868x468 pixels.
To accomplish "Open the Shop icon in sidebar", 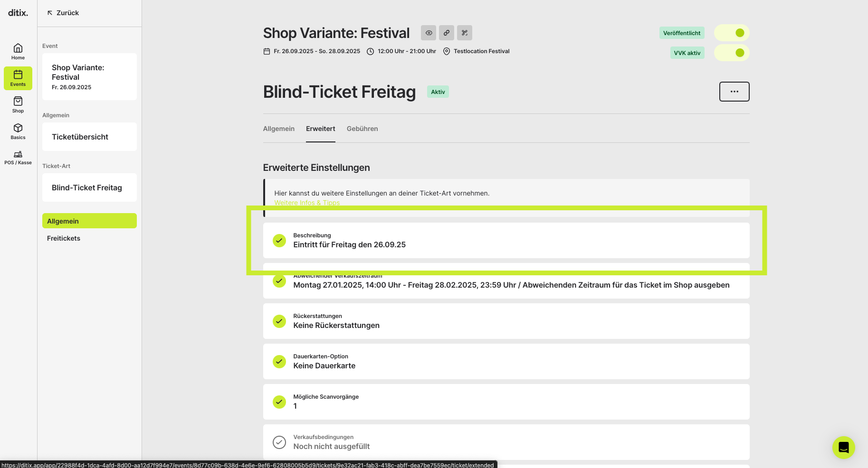I will pyautogui.click(x=18, y=105).
